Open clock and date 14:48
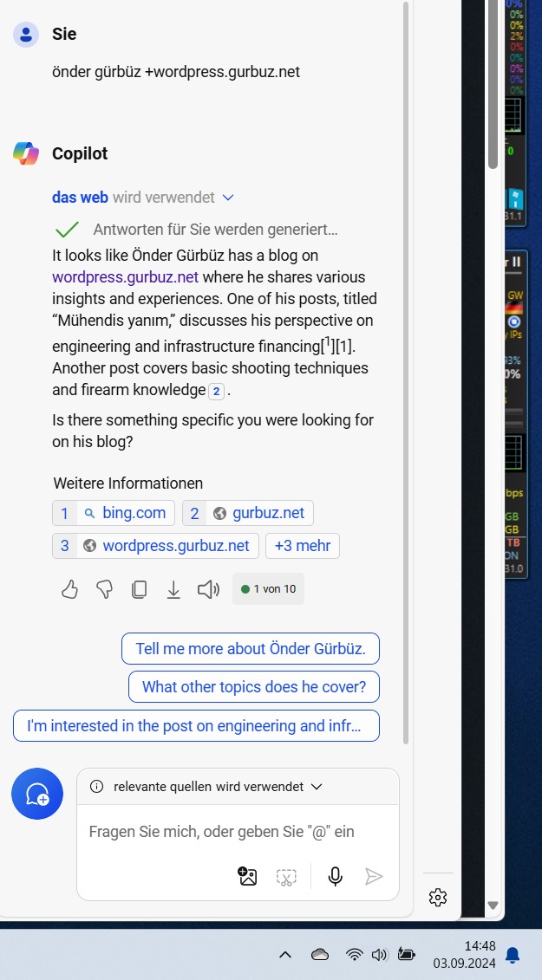 (x=465, y=954)
